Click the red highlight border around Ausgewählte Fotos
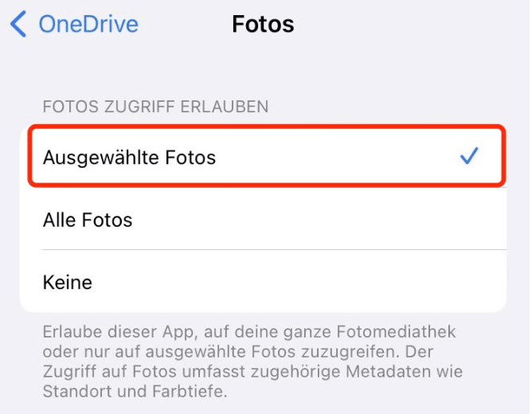 [267, 127]
